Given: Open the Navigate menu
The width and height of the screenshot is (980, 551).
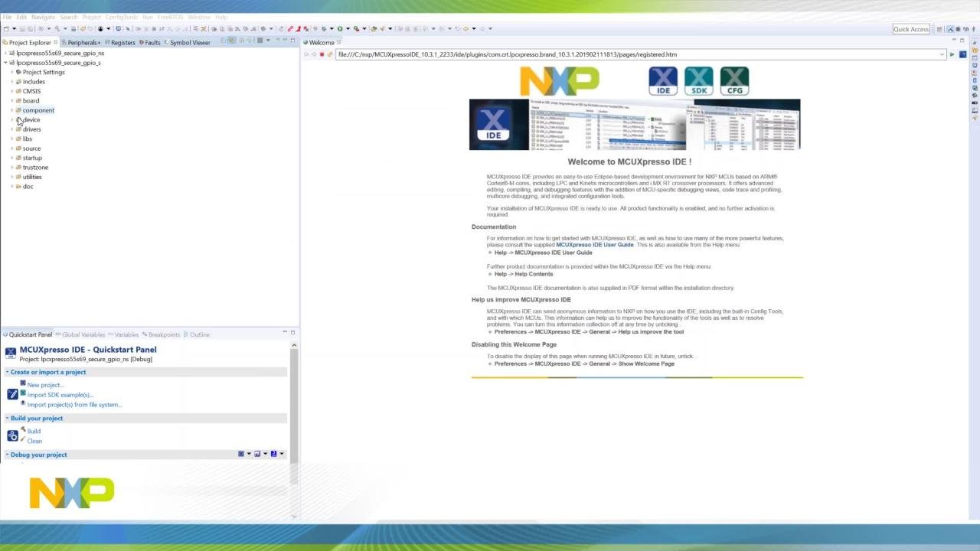Looking at the screenshot, I should 43,17.
